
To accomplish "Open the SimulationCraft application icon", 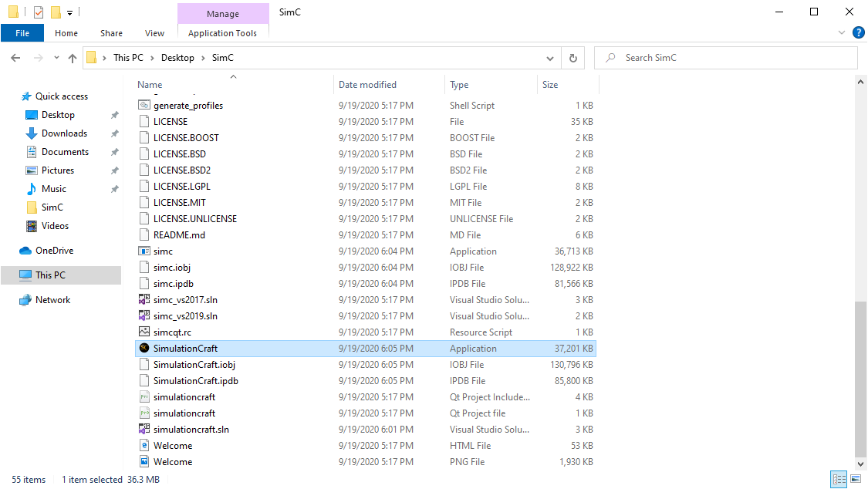I will [x=144, y=348].
